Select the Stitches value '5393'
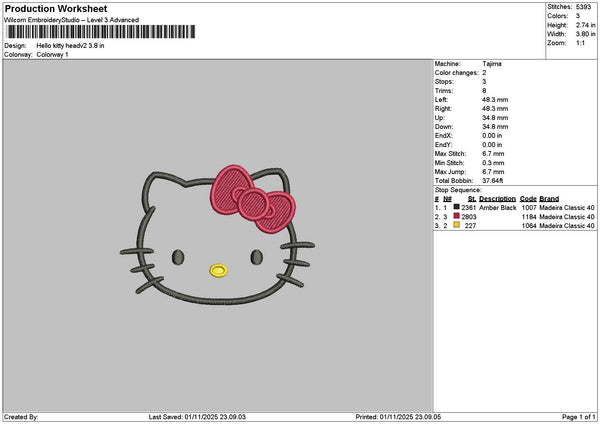 pyautogui.click(x=583, y=7)
